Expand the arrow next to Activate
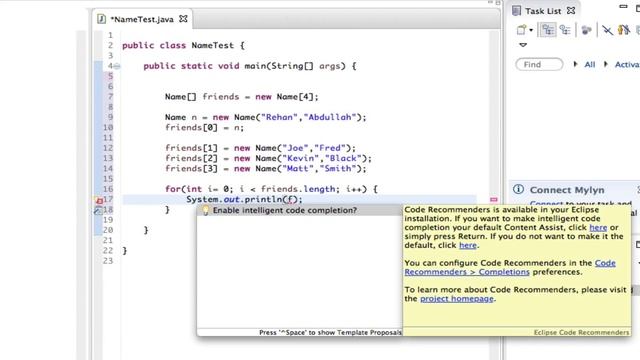This screenshot has width=640, height=360. tap(606, 64)
